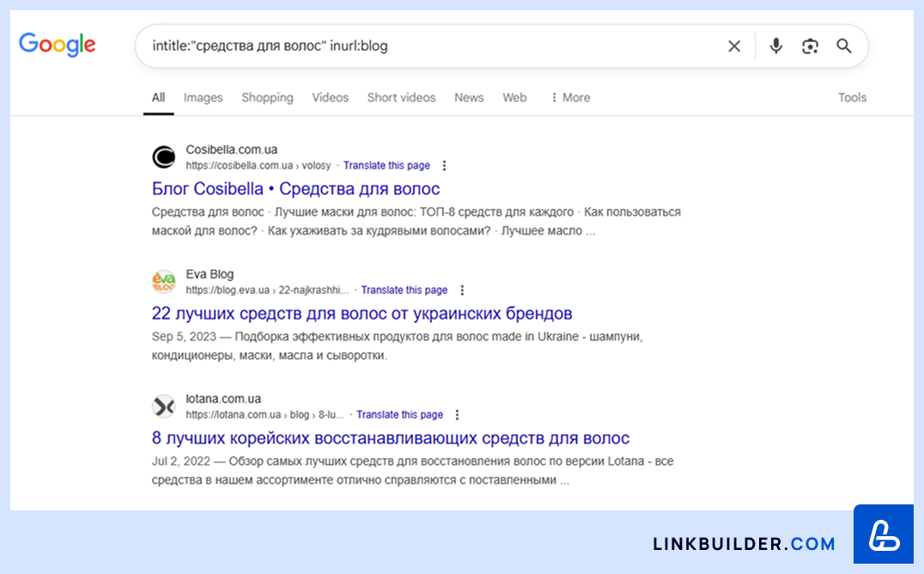Switch to the Images tab

[x=204, y=97]
